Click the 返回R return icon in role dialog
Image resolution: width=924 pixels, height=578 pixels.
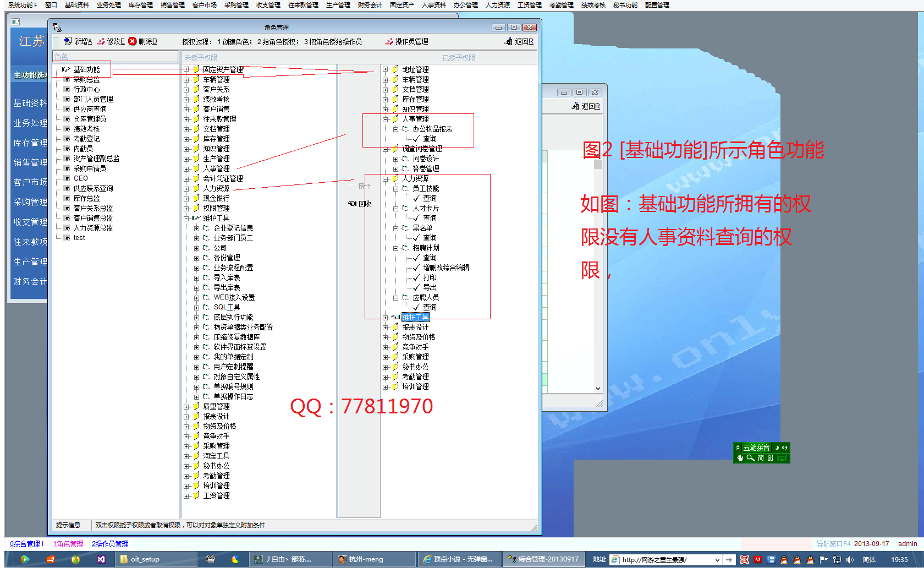[509, 41]
